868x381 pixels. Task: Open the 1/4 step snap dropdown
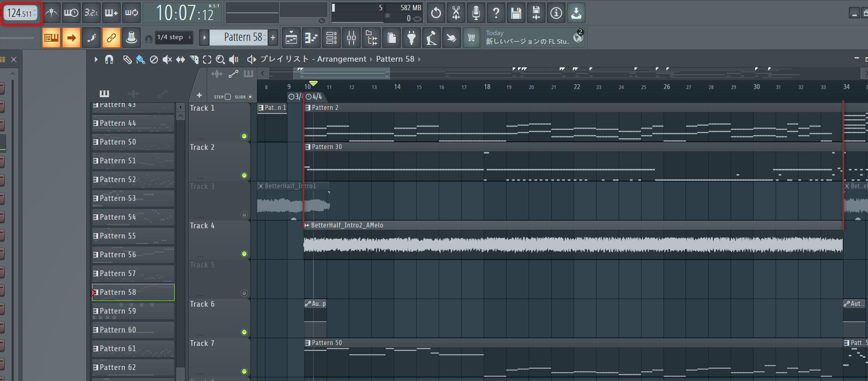pyautogui.click(x=174, y=38)
